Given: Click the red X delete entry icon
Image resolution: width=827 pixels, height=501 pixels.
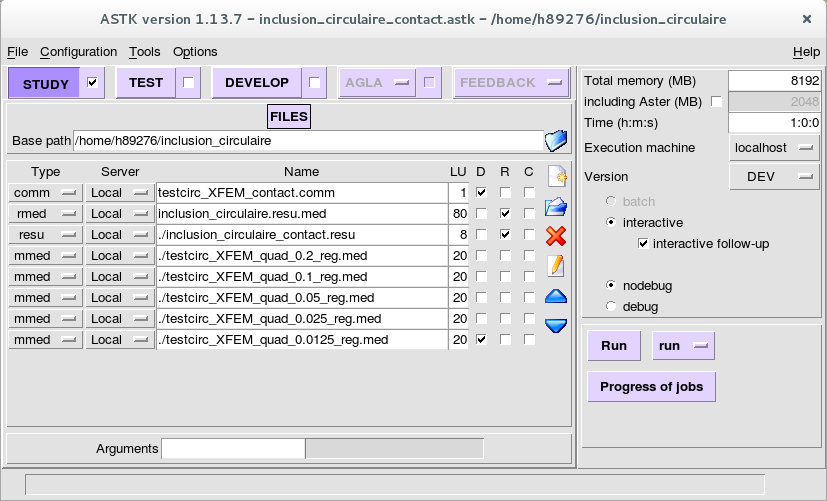Looking at the screenshot, I should [555, 236].
